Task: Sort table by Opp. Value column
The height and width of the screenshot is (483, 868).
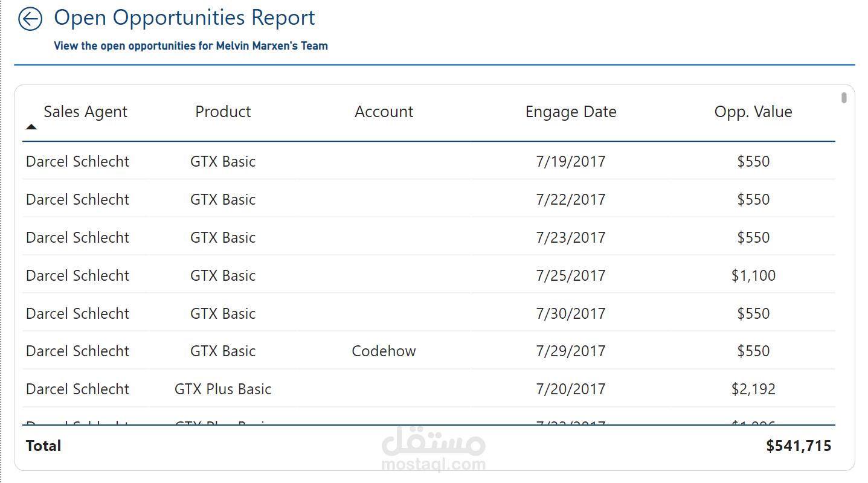Action: [x=753, y=112]
